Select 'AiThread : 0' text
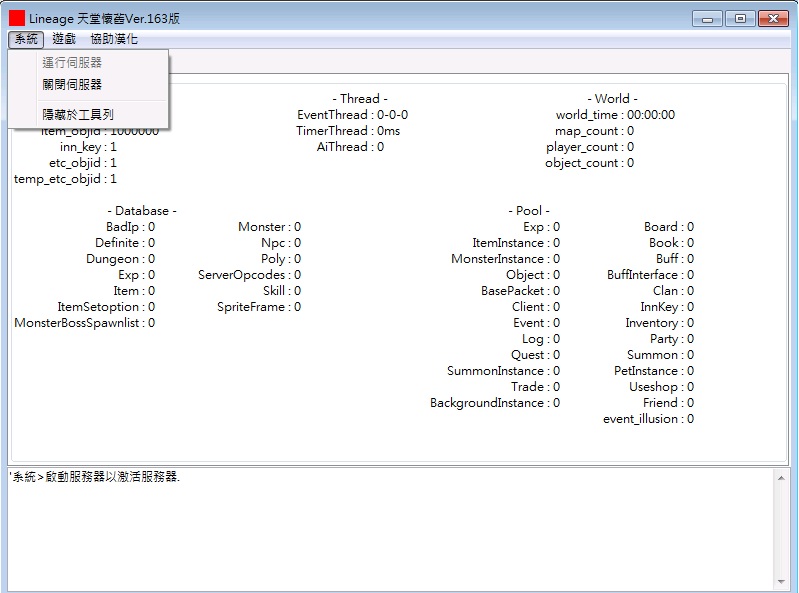Screen dimensions: 799x593 (x=351, y=147)
